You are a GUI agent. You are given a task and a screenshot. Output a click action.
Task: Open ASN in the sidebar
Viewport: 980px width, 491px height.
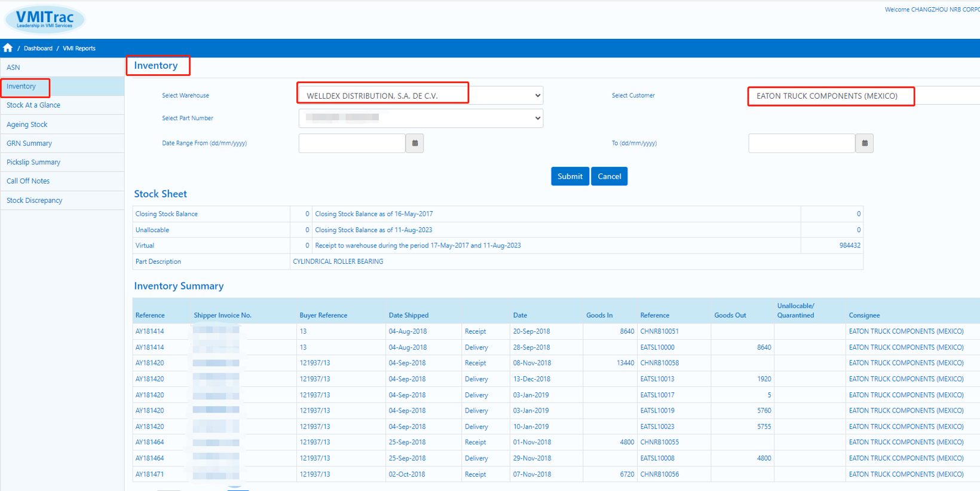pos(13,68)
